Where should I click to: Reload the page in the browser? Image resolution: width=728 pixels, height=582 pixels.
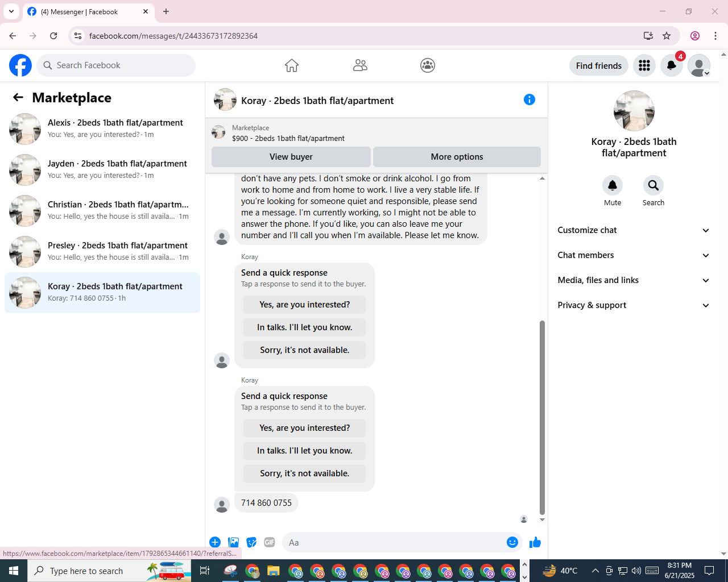53,36
